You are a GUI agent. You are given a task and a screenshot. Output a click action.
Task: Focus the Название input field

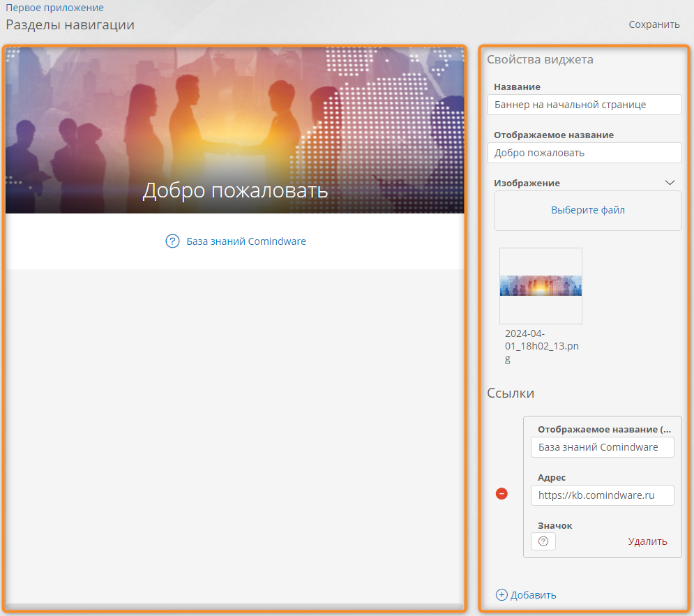[x=584, y=105]
